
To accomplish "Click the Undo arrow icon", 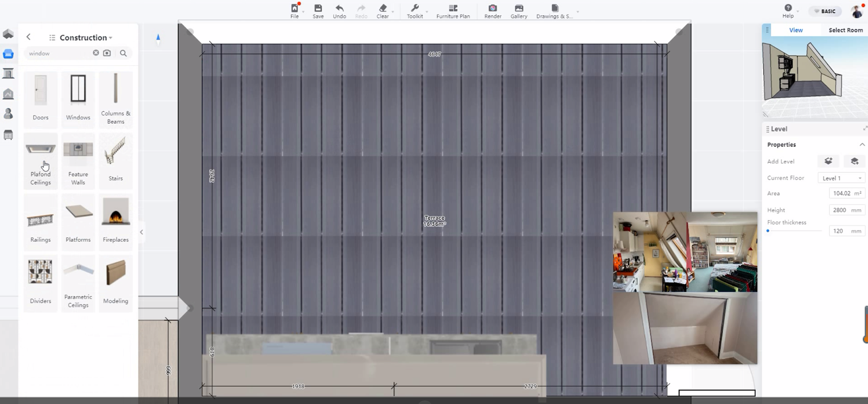I will click(339, 11).
